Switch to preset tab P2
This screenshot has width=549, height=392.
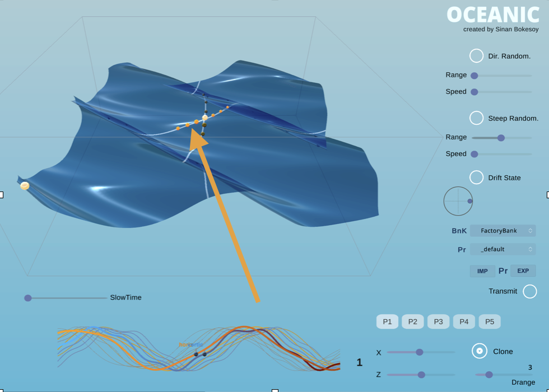(413, 321)
